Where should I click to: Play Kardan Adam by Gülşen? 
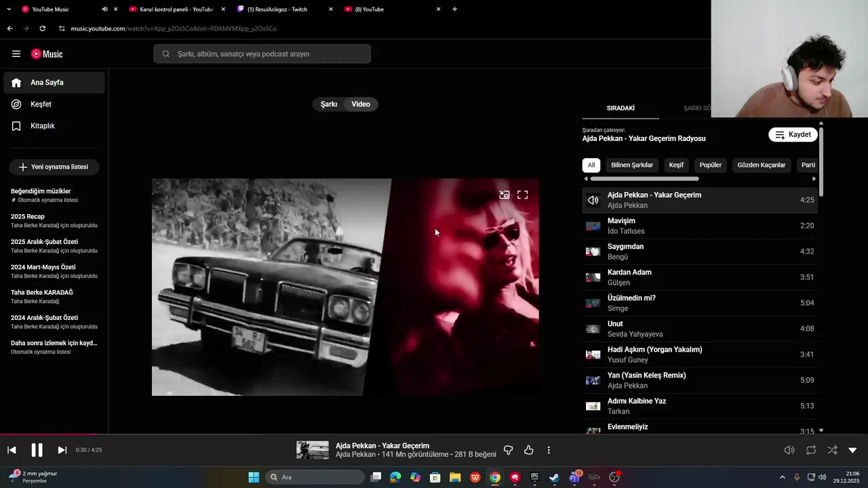pos(700,277)
